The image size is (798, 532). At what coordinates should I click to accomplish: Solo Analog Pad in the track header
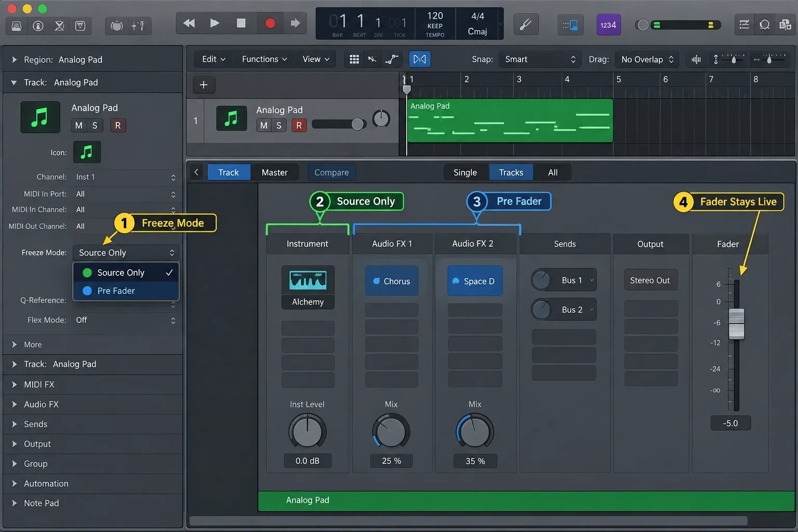click(x=279, y=125)
